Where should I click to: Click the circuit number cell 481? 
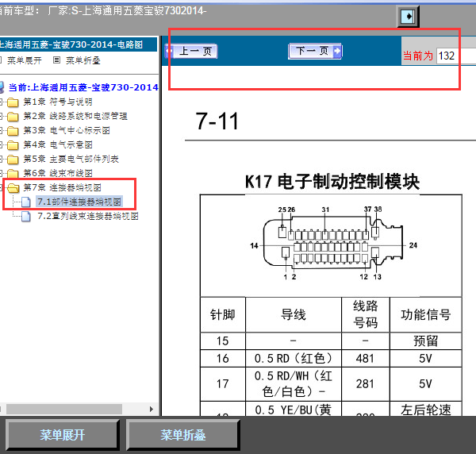366,358
